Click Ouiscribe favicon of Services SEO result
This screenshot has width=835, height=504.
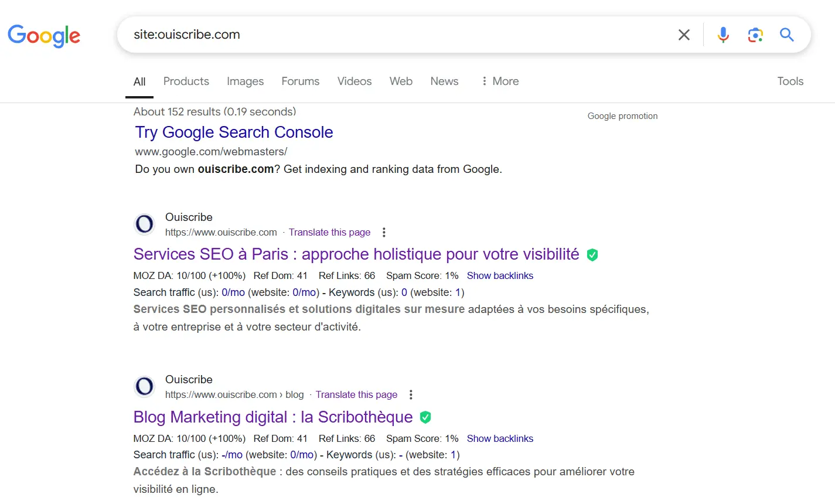point(145,224)
